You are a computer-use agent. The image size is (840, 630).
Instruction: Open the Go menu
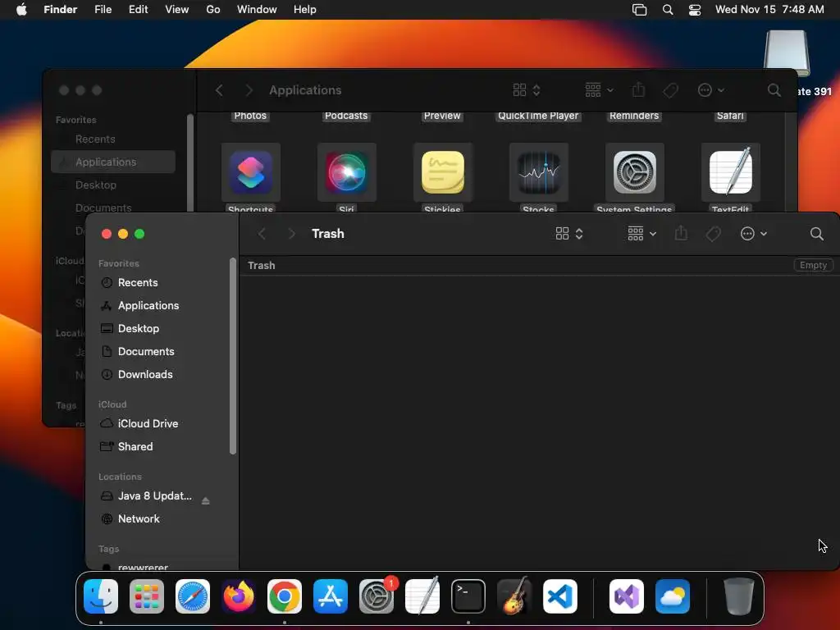coord(213,10)
